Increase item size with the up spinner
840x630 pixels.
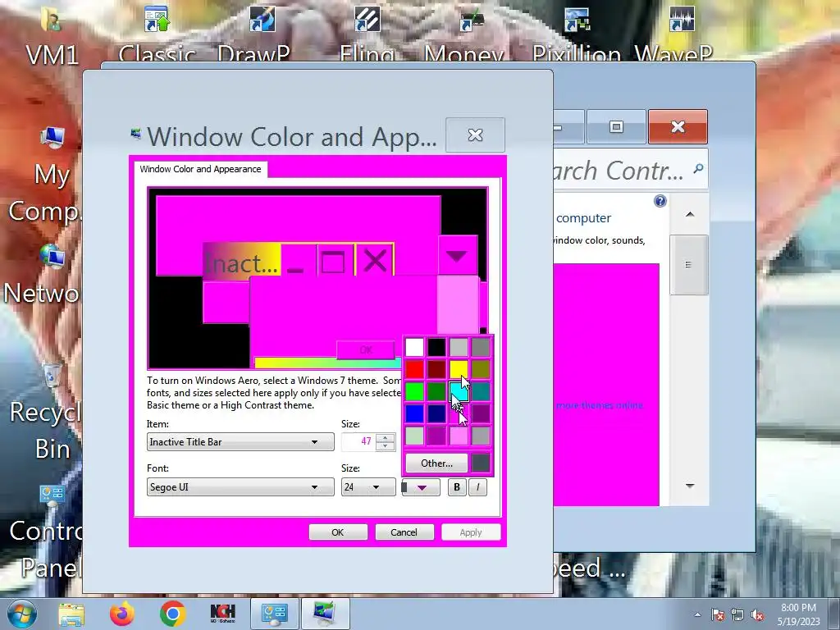pos(386,438)
